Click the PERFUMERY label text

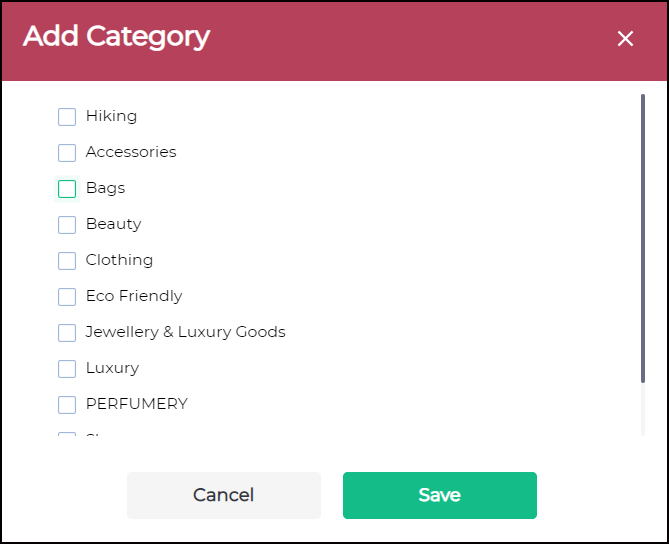137,404
